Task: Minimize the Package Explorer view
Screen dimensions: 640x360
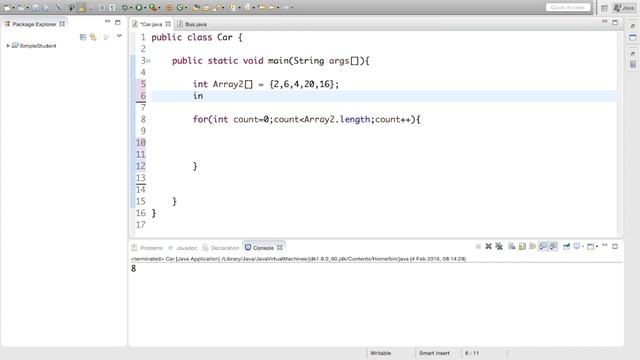Action: coord(107,22)
